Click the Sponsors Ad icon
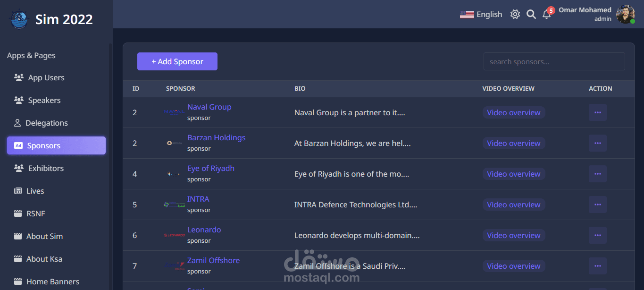644x290 pixels. (18, 145)
